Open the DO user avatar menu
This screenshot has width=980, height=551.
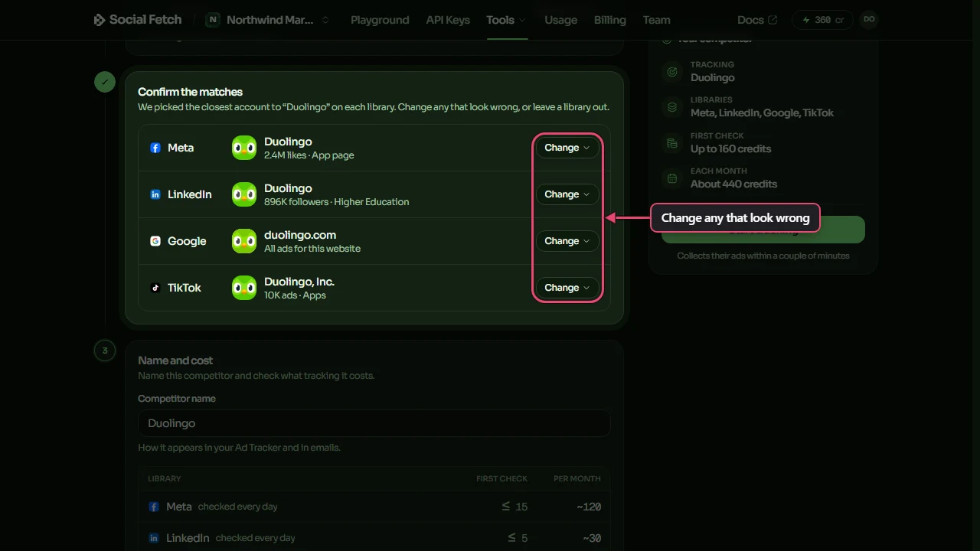[868, 20]
